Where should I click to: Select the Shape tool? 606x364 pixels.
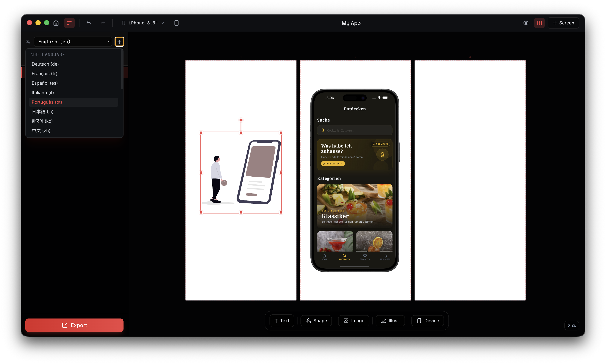pyautogui.click(x=316, y=321)
